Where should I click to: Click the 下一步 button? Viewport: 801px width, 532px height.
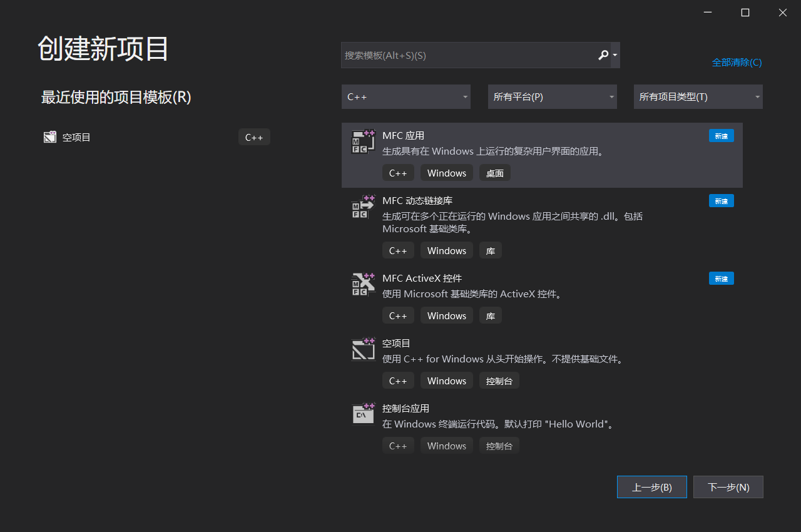click(x=728, y=486)
